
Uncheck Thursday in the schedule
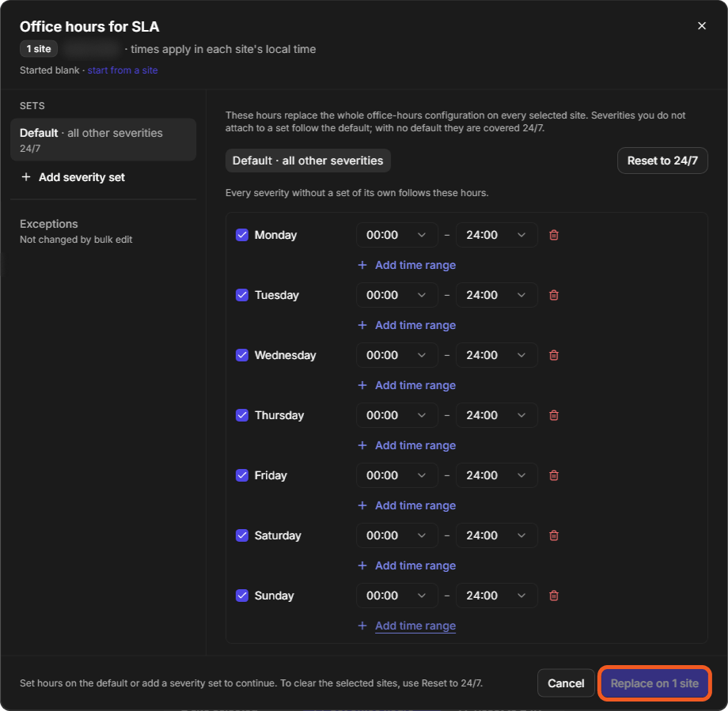242,415
